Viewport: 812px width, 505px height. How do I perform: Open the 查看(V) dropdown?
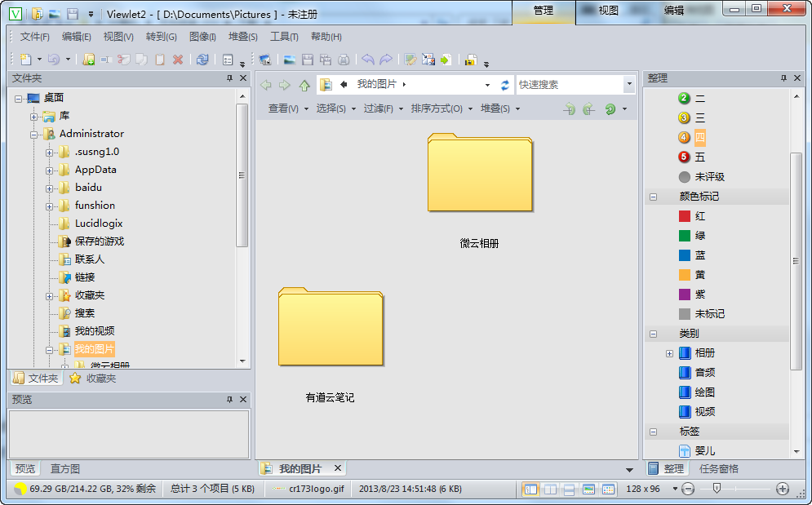coord(288,109)
